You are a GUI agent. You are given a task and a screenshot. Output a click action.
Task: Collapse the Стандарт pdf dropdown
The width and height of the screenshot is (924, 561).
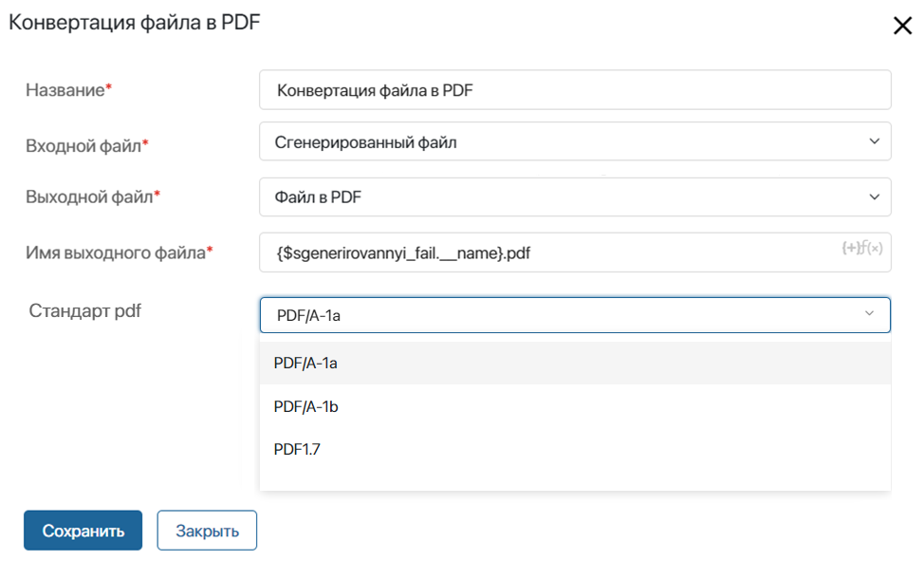575,315
